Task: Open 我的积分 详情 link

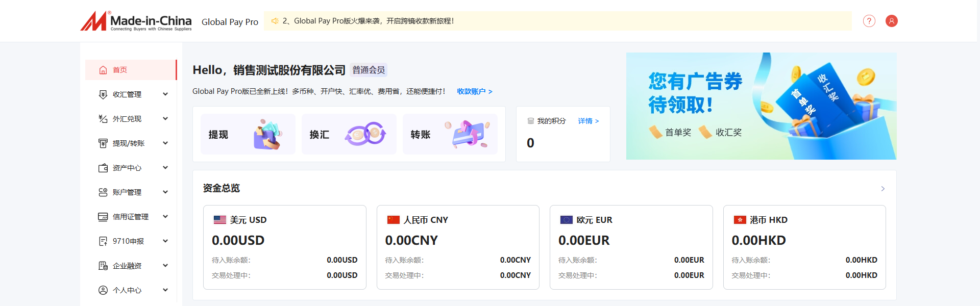Action: pos(588,121)
